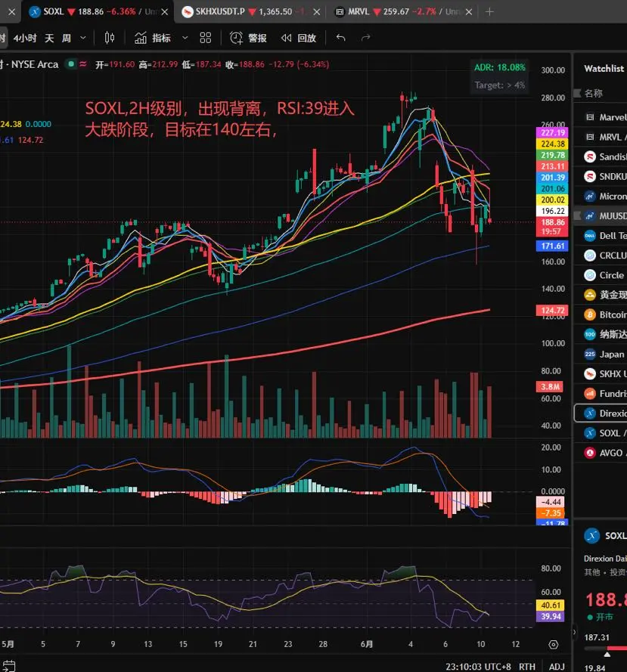The width and height of the screenshot is (627, 672).
Task: Select AVGO row in watchlist
Action: pyautogui.click(x=601, y=453)
